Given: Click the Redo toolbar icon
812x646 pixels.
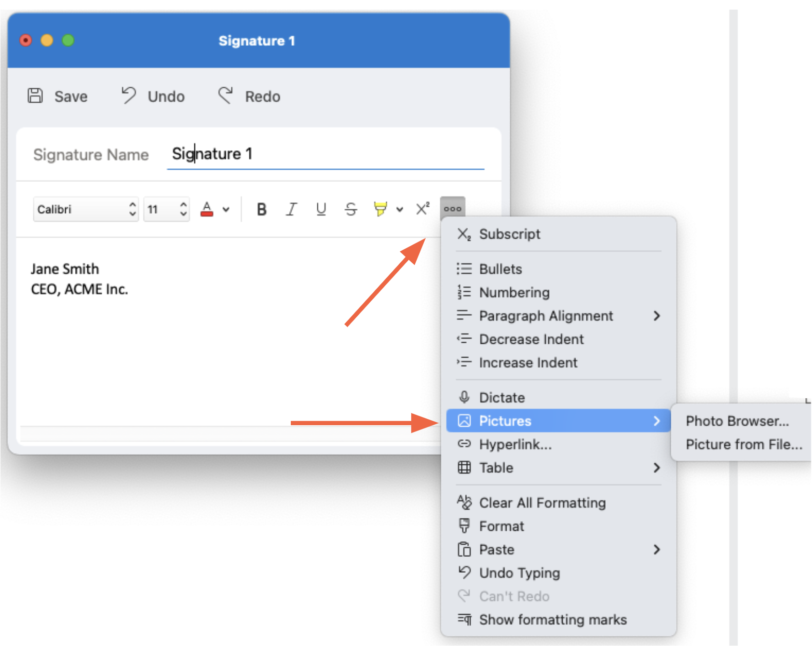Looking at the screenshot, I should coord(226,95).
